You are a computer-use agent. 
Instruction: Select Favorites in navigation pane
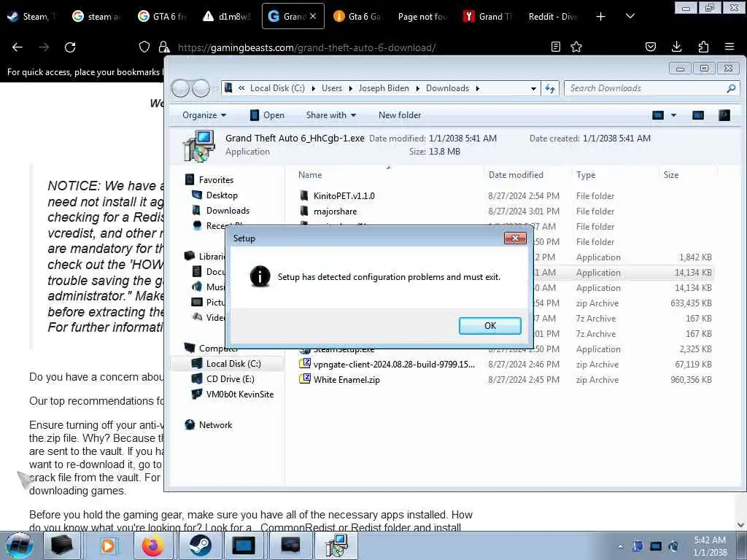(216, 180)
